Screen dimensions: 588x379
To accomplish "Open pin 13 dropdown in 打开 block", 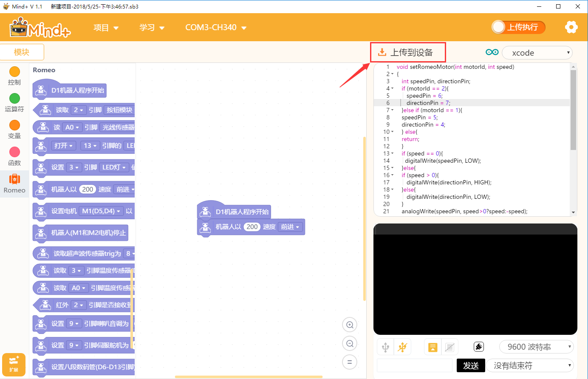I will point(90,146).
